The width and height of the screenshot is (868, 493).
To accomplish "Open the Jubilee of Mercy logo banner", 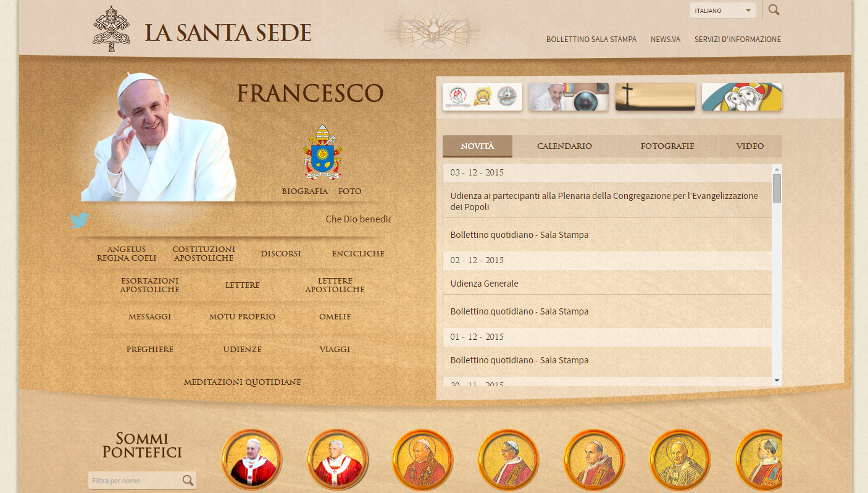I will coord(741,97).
